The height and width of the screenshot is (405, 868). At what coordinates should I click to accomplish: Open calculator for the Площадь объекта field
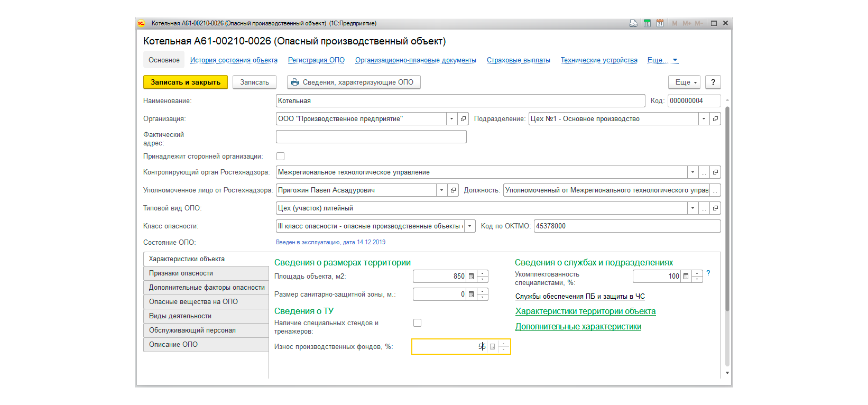click(x=472, y=277)
